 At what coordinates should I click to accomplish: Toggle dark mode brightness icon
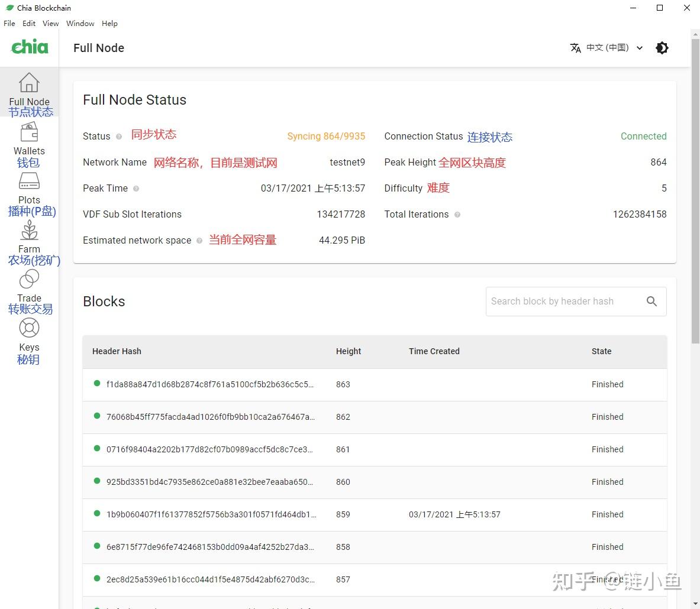[662, 48]
